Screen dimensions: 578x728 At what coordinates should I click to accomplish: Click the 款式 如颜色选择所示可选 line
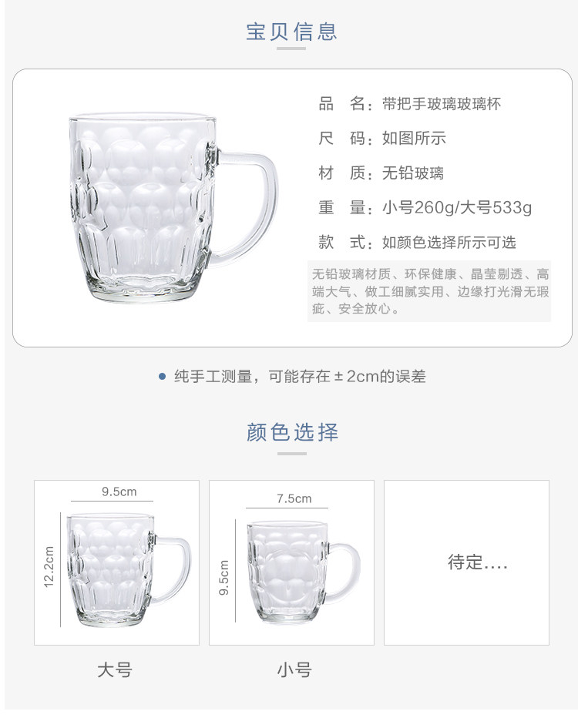(417, 243)
